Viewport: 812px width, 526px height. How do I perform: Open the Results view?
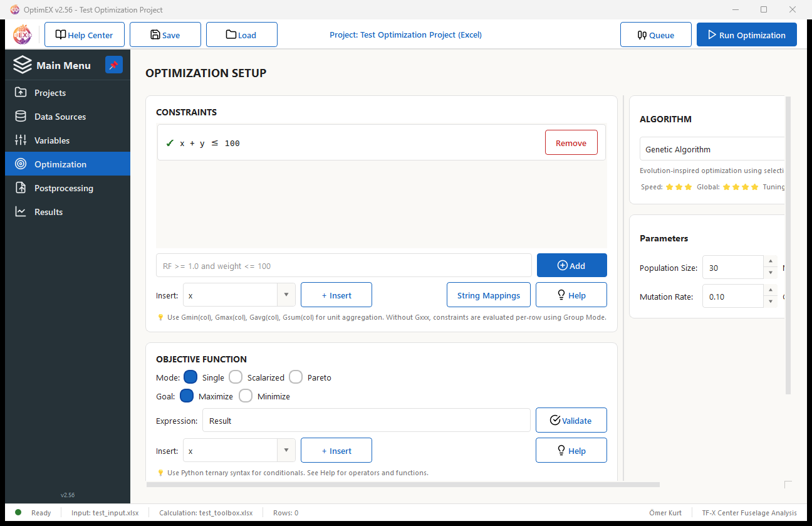point(21,211)
